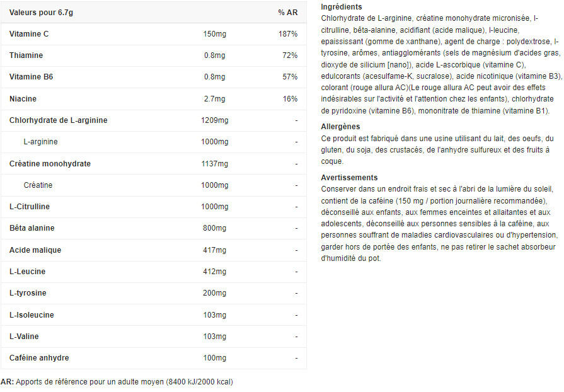Image resolution: width=564 pixels, height=392 pixels.
Task: Click the indented Créatine sub-row
Action: coord(38,185)
